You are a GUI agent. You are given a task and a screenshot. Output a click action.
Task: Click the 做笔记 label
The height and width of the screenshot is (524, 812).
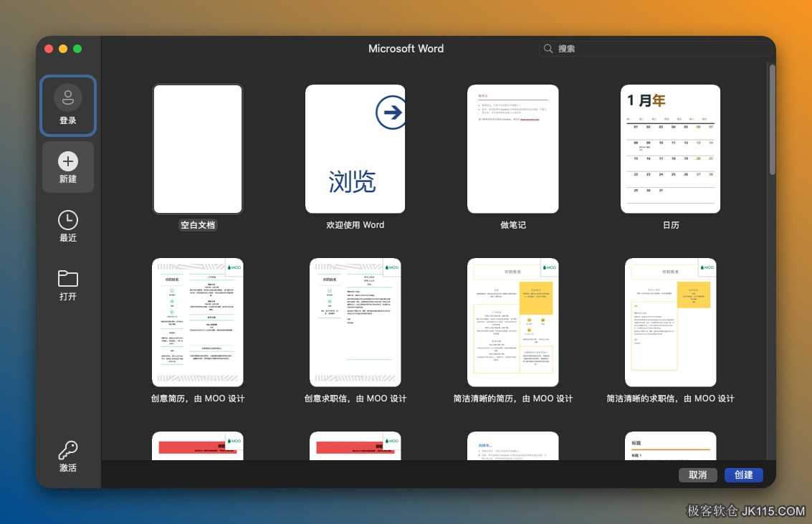(512, 225)
